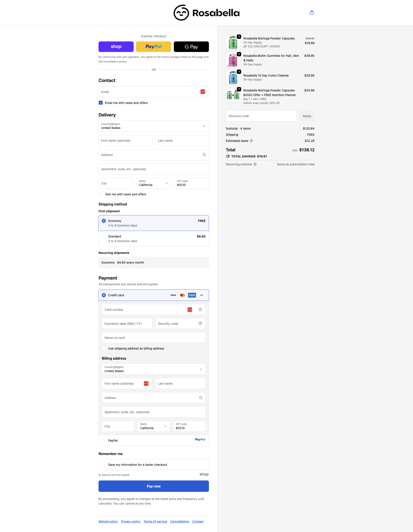Open the Delivery State dropdown
Screen dimensions: 413x532
pos(154,183)
